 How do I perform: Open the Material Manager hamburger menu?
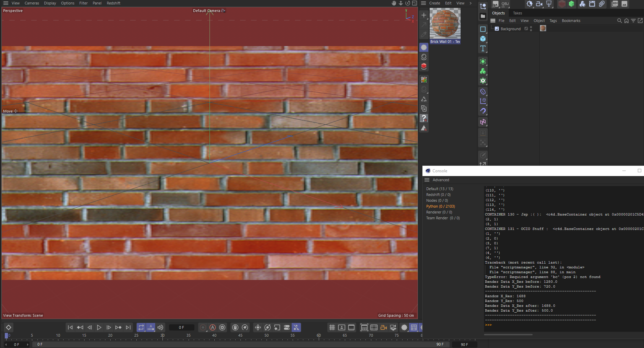click(x=423, y=3)
